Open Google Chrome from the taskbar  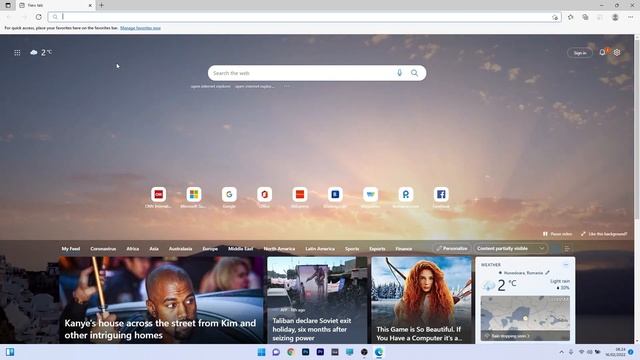[x=291, y=352]
